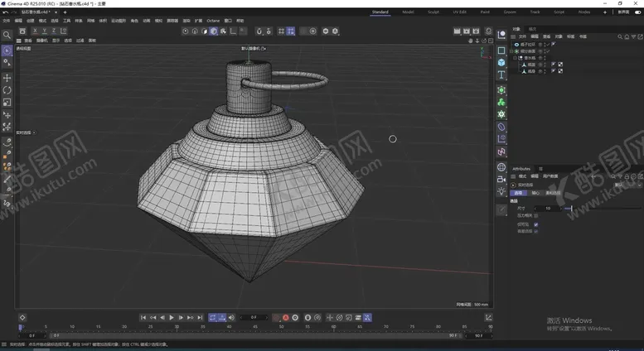Toggle the Pressure Radius checkbox
The height and width of the screenshot is (351, 644).
536,216
